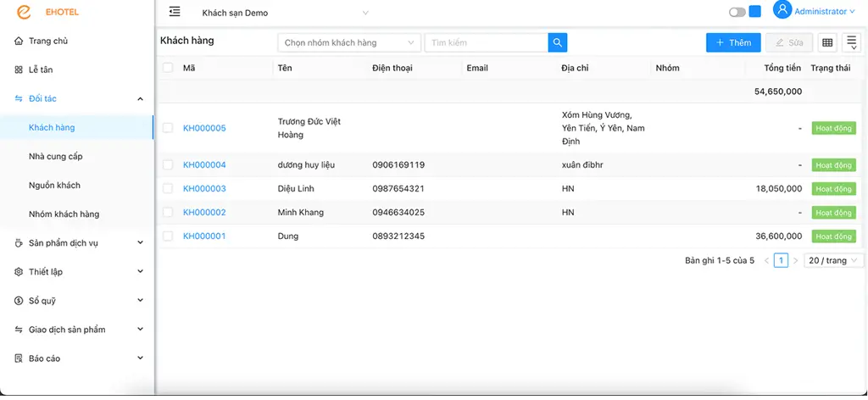The image size is (868, 400).
Task: Go to next page arrow
Action: (795, 260)
